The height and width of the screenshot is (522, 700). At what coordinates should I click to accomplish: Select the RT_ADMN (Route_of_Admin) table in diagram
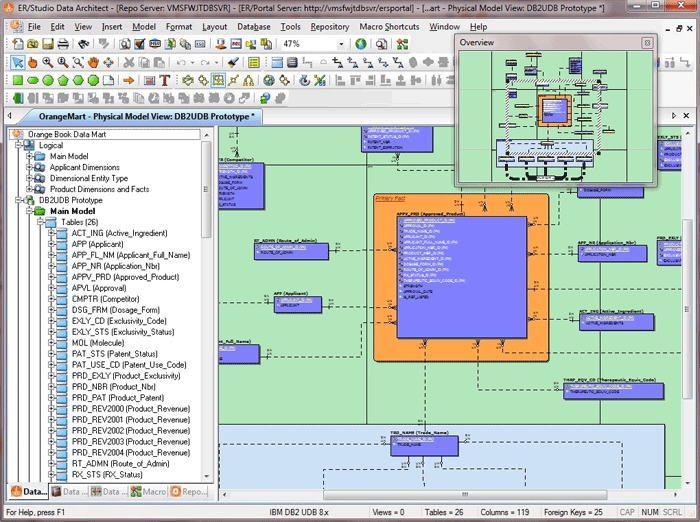pos(292,251)
